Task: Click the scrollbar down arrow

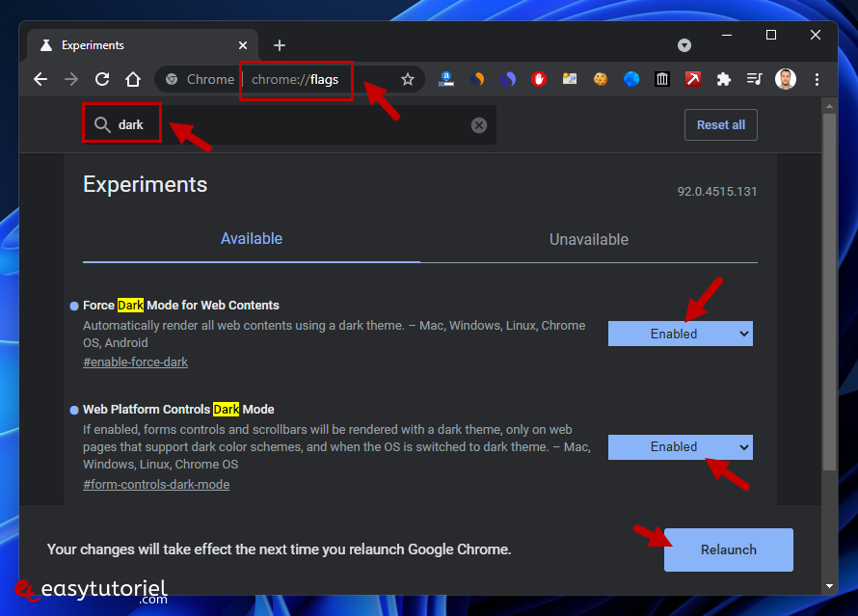Action: point(829,586)
